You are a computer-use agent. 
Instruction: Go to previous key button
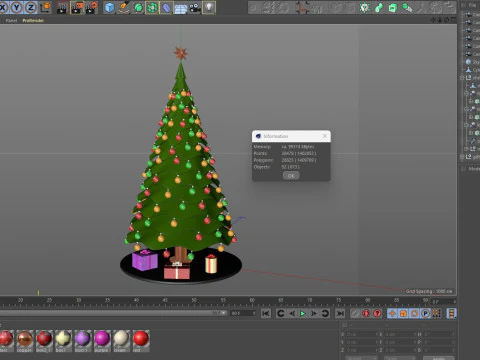coord(281,313)
